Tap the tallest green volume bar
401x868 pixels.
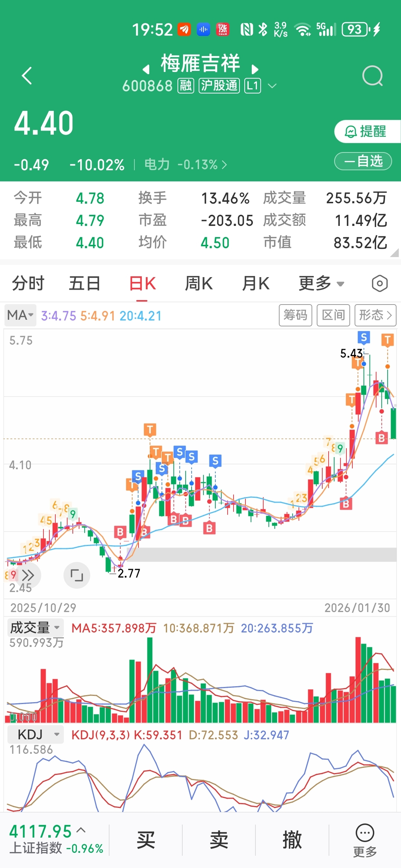(150, 680)
